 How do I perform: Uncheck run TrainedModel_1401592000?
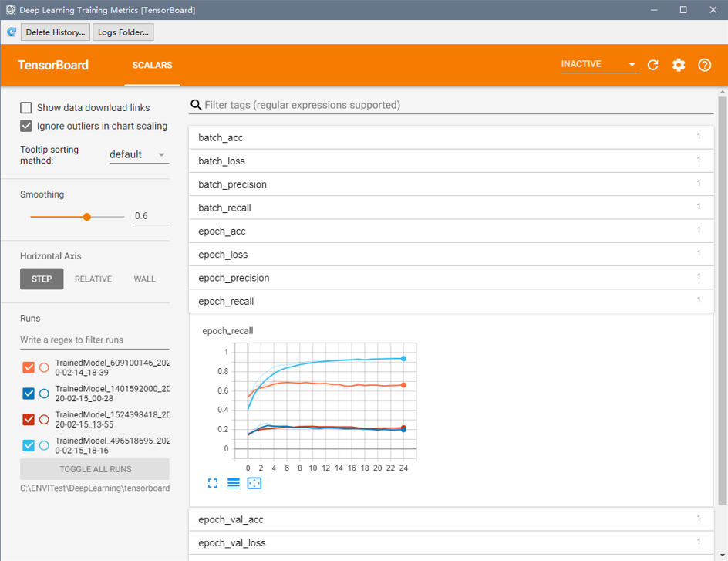pyautogui.click(x=29, y=394)
